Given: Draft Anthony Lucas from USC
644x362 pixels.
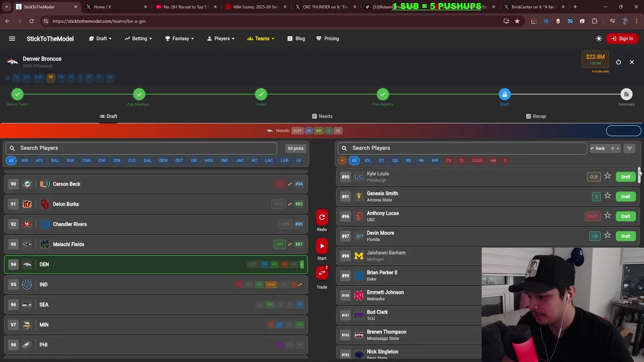Looking at the screenshot, I should point(625,216).
